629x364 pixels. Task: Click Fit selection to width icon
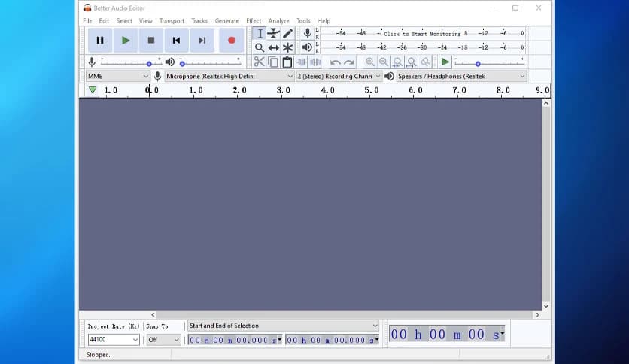[x=397, y=62]
